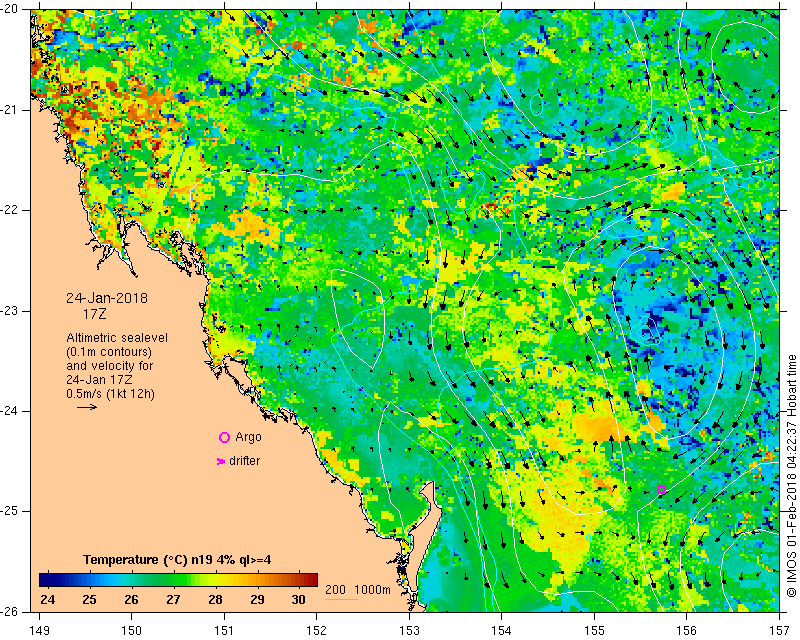Viewport: 800px width, 640px height.
Task: Click the Argo float marker near 155.7E
Action: 661,489
